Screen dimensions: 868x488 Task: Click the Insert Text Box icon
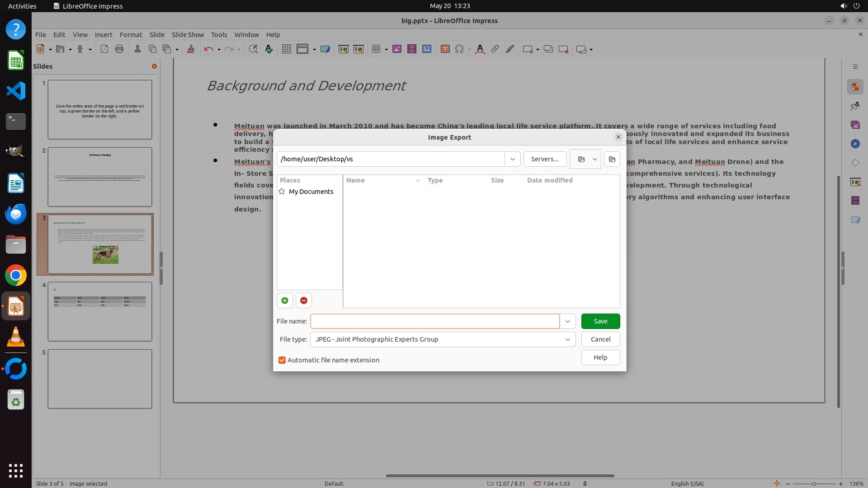click(445, 49)
